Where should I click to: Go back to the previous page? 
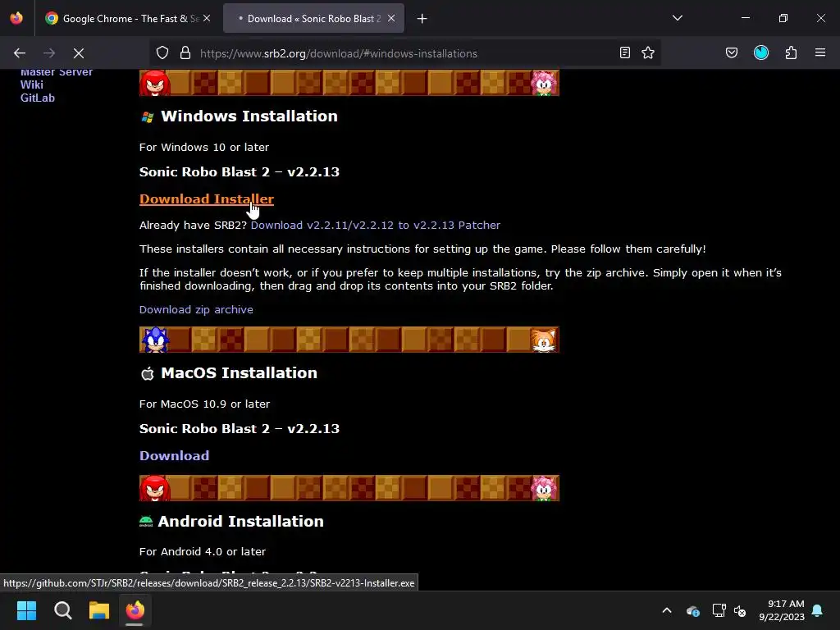(20, 53)
